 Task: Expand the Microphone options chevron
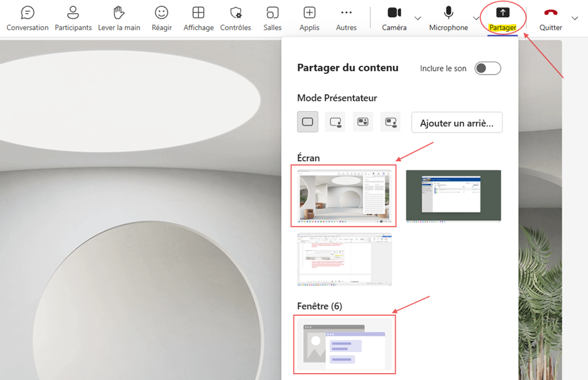(476, 18)
